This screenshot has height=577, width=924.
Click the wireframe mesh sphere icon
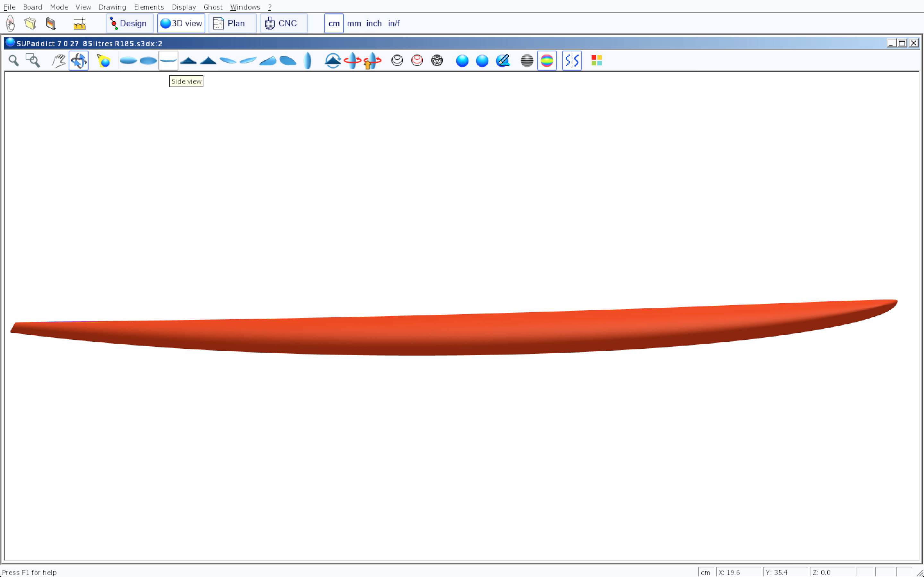point(437,61)
